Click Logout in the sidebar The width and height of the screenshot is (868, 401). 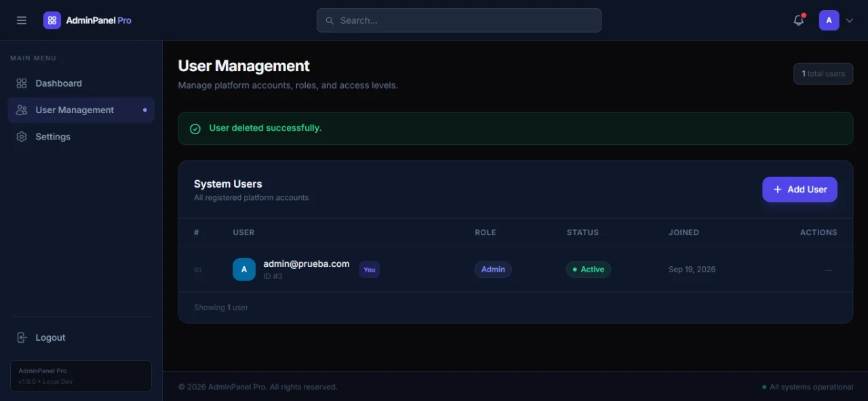[81, 337]
